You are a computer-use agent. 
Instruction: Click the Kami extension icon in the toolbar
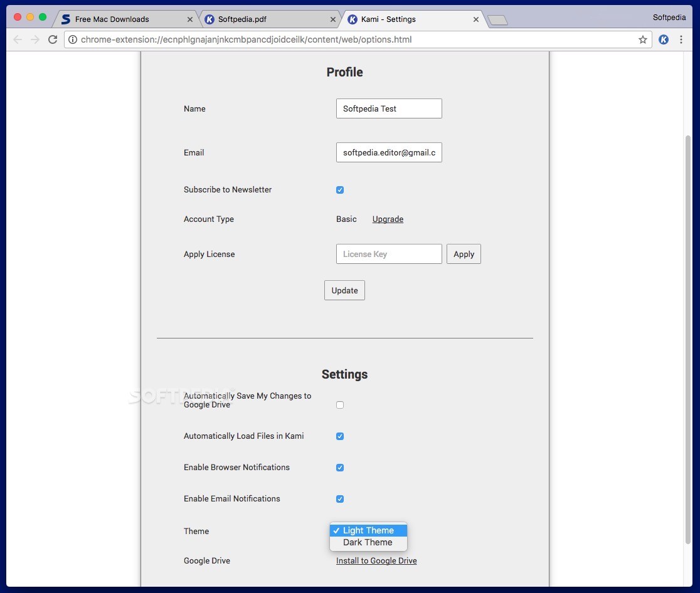[664, 39]
